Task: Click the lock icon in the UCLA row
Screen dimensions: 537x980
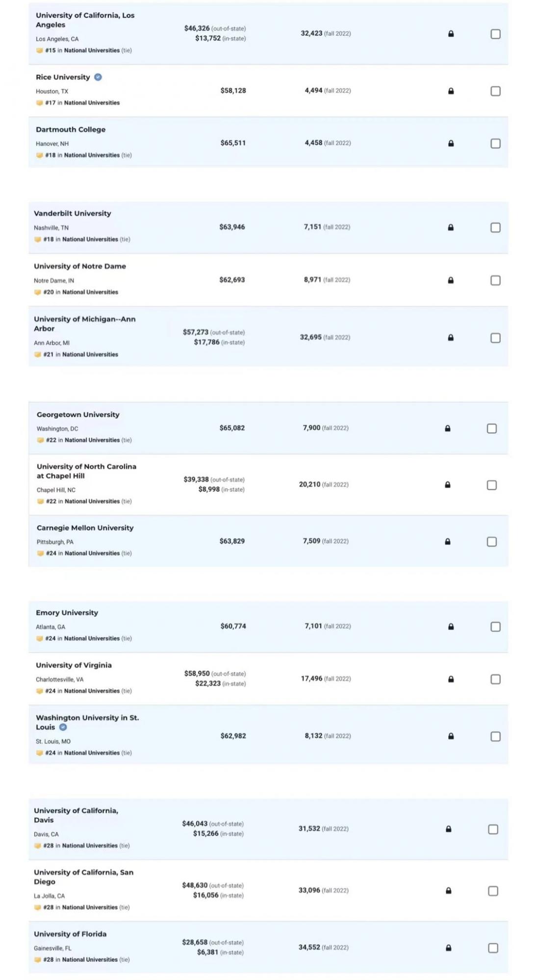Action: 451,34
